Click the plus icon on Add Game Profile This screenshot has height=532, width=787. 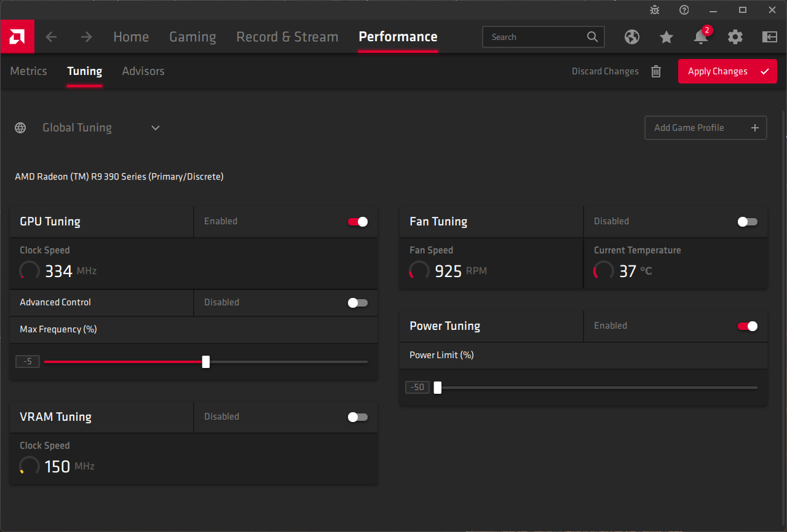755,128
